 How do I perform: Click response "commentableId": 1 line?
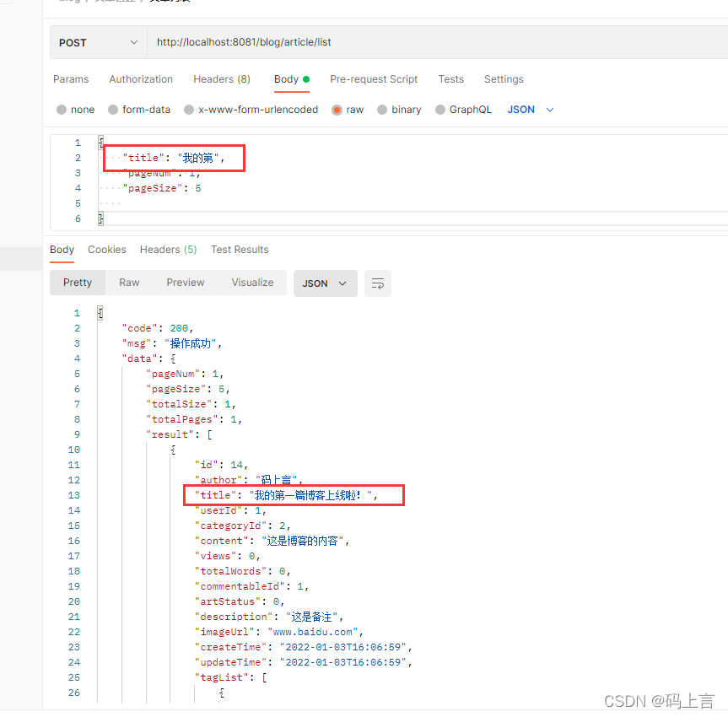[x=251, y=586]
